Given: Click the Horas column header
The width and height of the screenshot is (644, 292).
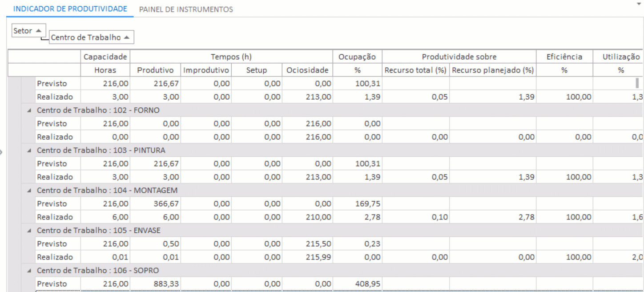Looking at the screenshot, I should tap(105, 70).
